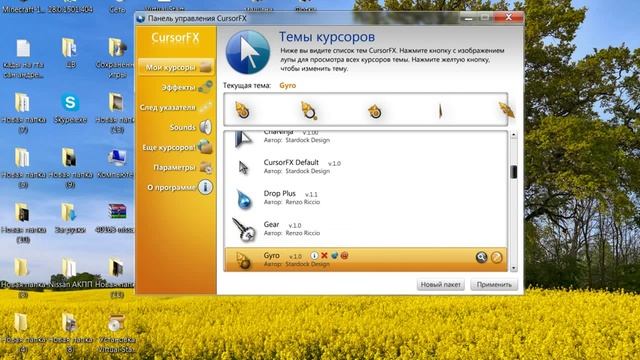
Task: Preview Gyro cursors with magnifier button
Action: 482,257
